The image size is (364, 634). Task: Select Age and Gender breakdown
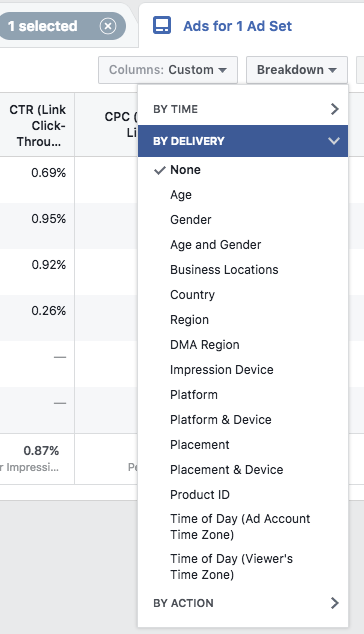216,245
